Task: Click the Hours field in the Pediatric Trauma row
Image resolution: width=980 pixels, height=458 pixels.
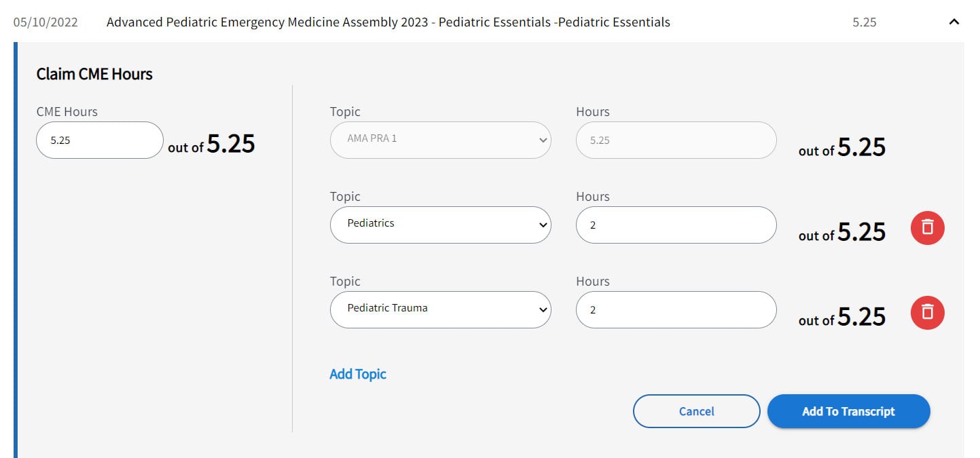Action: pos(676,309)
